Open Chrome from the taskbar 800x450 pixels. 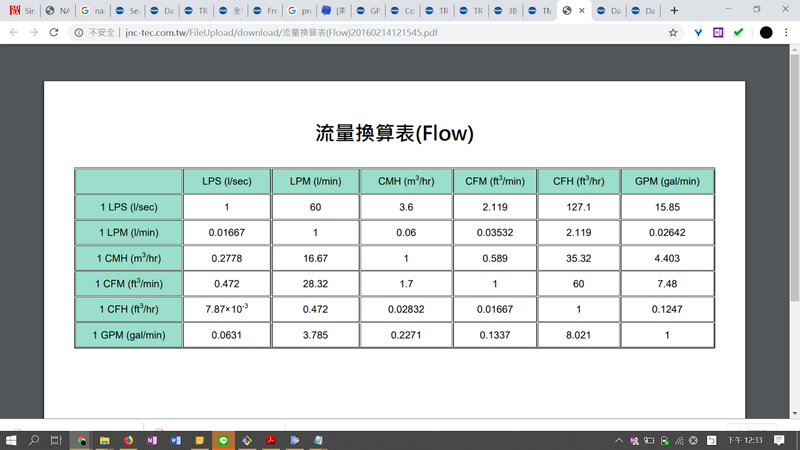point(81,440)
